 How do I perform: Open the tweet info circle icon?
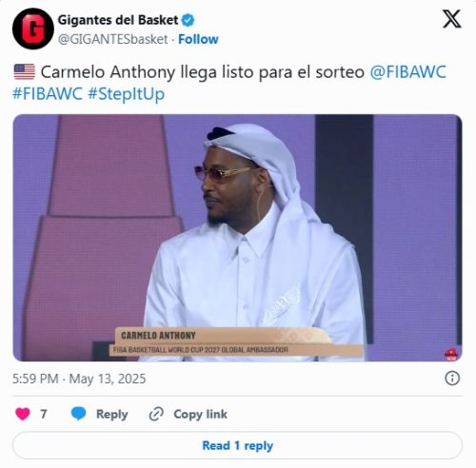[x=452, y=379]
